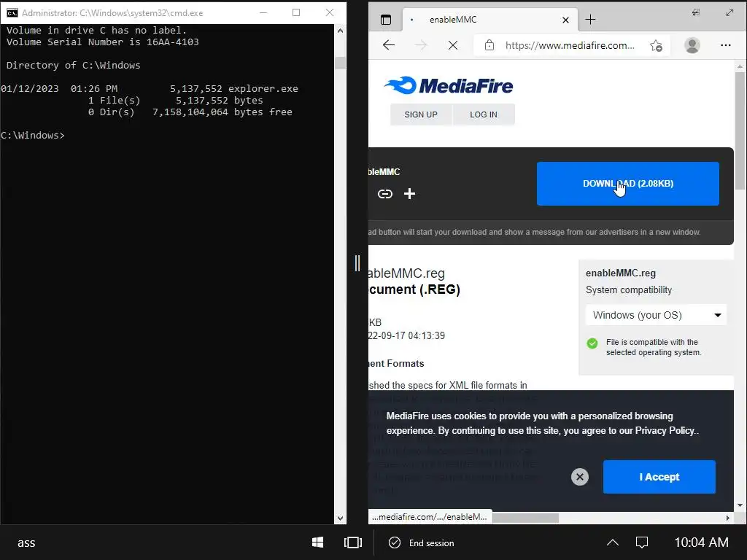Open the SIGN UP page
The width and height of the screenshot is (747, 560).
pos(421,114)
